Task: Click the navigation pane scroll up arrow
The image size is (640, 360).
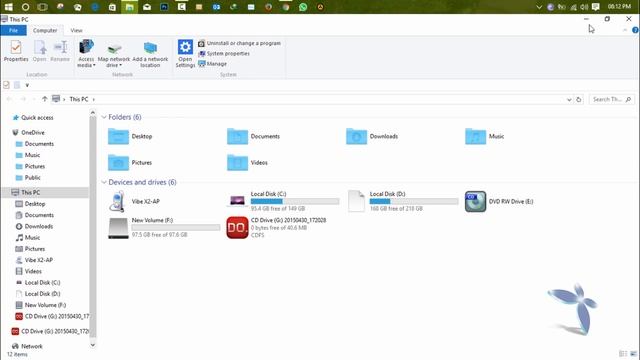Action: (x=93, y=113)
